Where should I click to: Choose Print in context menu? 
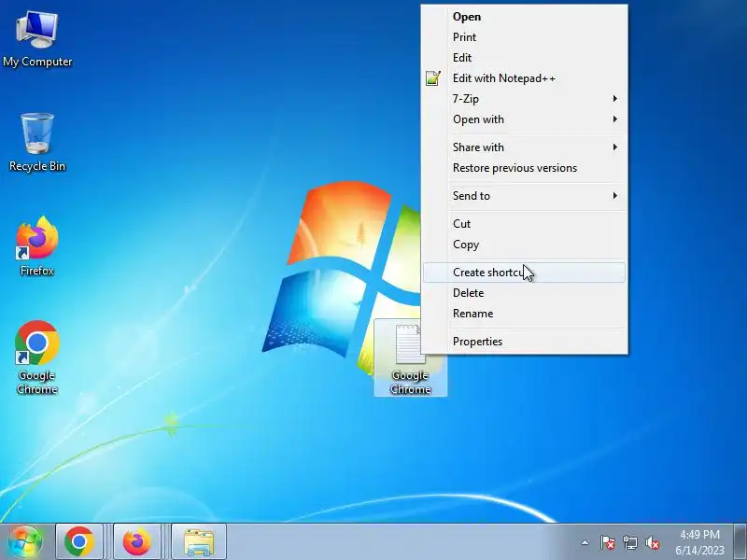(x=524, y=37)
